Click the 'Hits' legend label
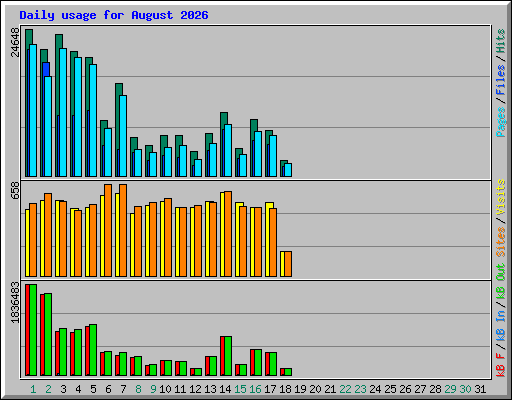This screenshot has width=512, height=400. 501,41
